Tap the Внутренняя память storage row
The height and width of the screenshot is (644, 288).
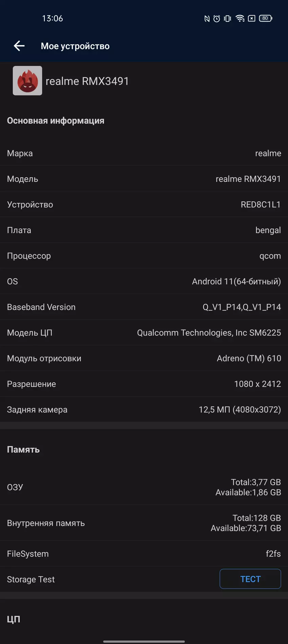point(144,523)
